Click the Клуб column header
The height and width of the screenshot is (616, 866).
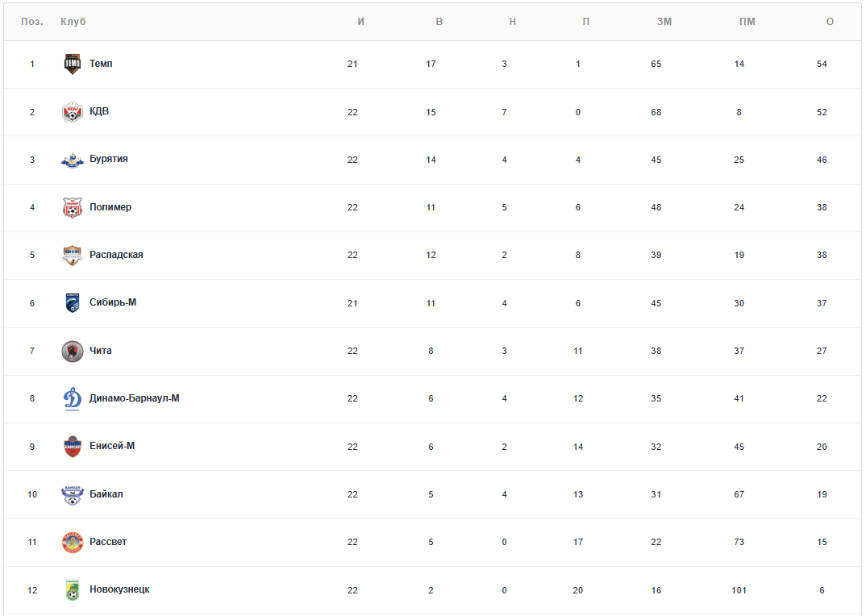[x=73, y=22]
